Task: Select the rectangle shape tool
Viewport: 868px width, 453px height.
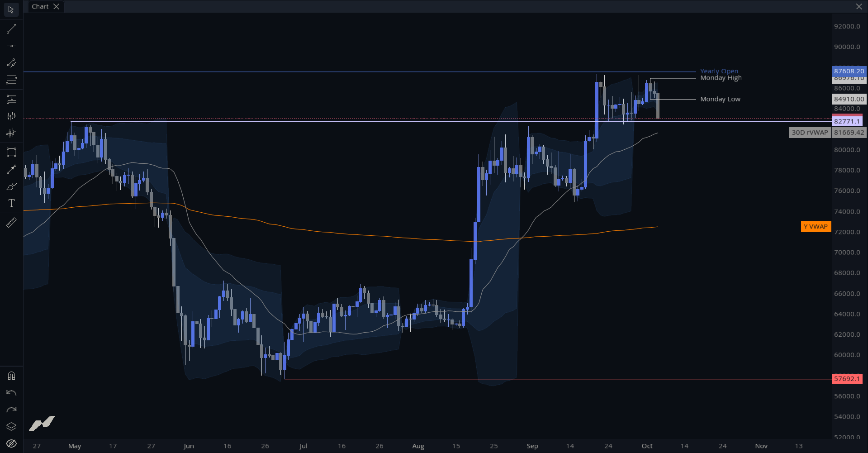Action: 11,152
